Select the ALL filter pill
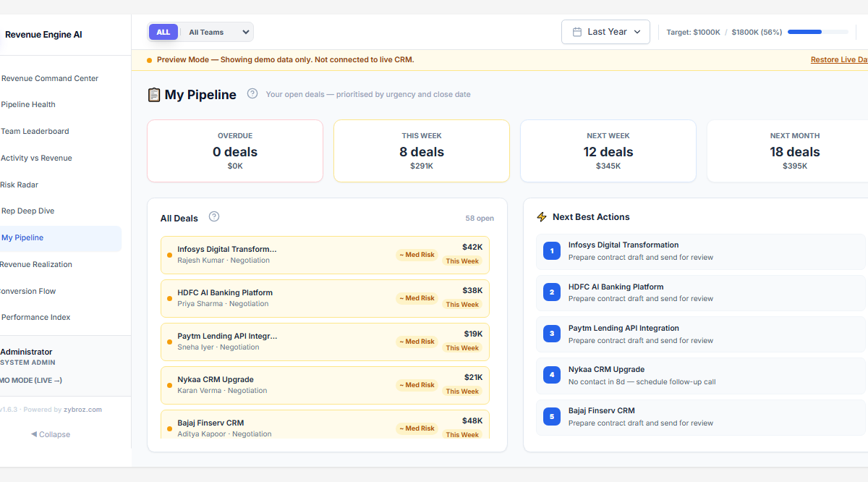This screenshot has height=482, width=868. pos(163,32)
